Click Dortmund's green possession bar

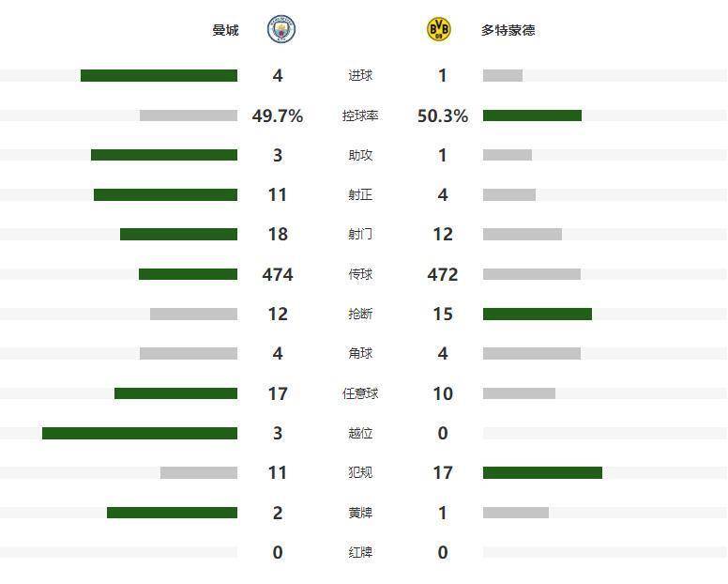[x=532, y=115]
